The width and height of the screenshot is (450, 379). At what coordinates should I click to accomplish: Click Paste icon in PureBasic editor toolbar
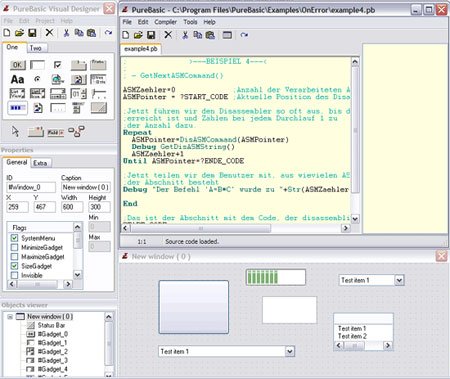coord(210,35)
